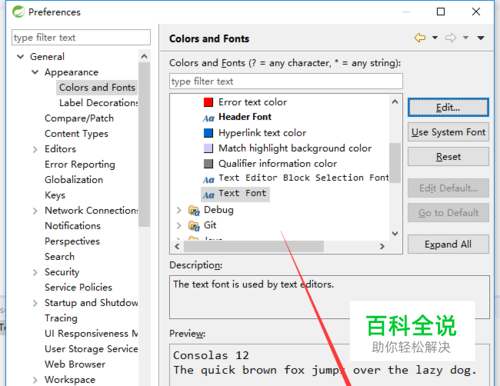Collapse the Appearance tree node
Screen dimensions: 500x386
click(35, 72)
